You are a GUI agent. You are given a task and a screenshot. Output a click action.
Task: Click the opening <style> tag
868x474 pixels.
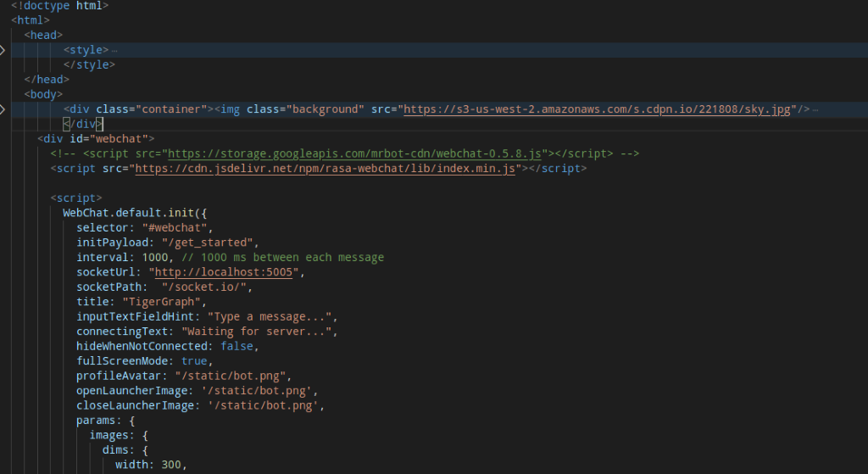coord(86,50)
